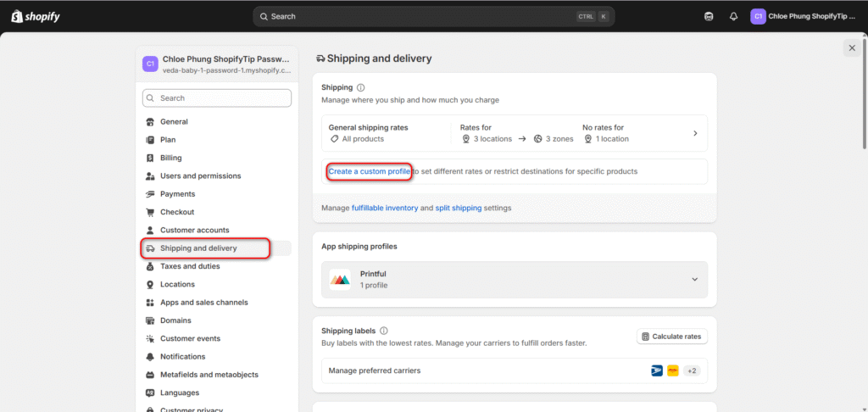Click the General storefront icon
The height and width of the screenshot is (412, 868).
pos(149,122)
